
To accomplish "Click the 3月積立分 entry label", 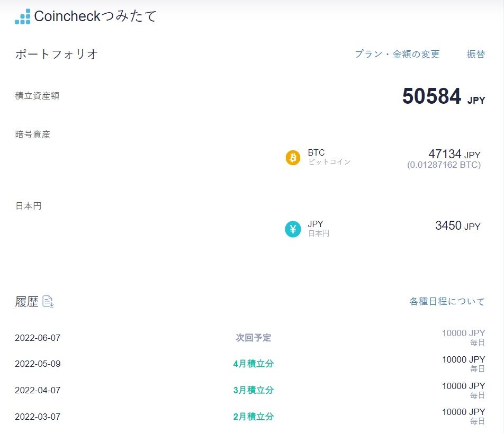I will point(253,390).
